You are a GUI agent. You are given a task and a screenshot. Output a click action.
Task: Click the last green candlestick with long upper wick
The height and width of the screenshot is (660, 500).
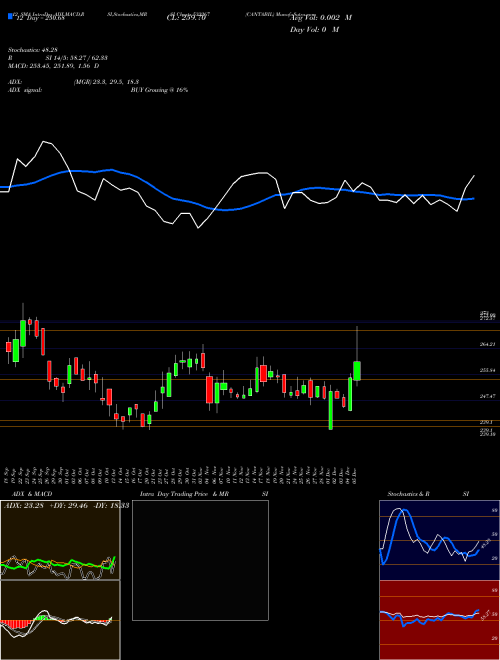click(x=357, y=370)
